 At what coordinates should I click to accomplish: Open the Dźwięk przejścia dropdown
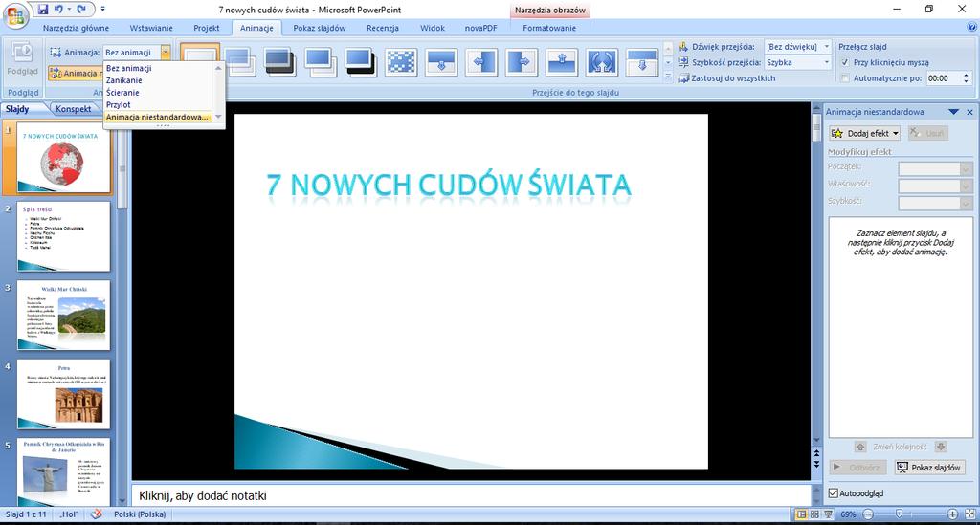click(x=826, y=47)
